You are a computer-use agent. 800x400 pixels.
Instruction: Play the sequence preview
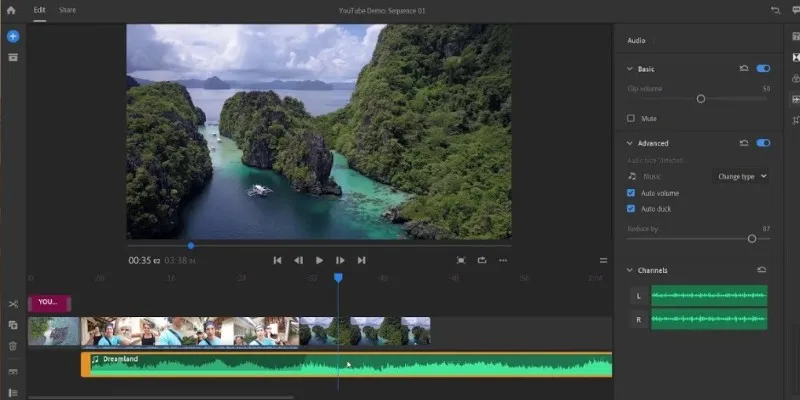coord(319,260)
